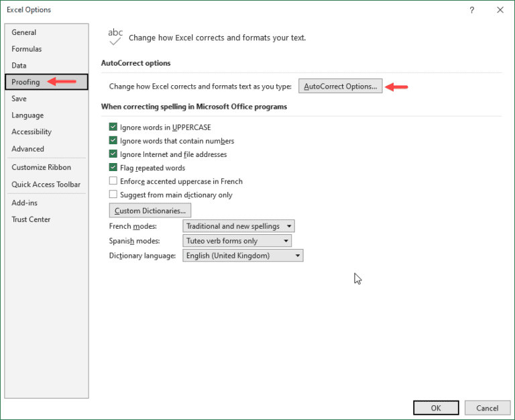The width and height of the screenshot is (515, 420).
Task: Switch to the Formulas category
Action: tap(27, 49)
